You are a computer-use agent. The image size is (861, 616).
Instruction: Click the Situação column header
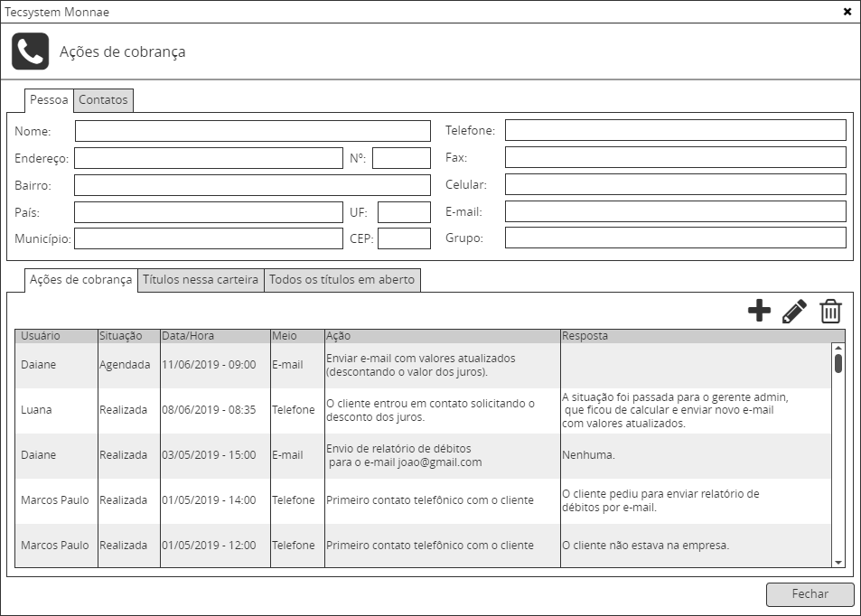(128, 336)
